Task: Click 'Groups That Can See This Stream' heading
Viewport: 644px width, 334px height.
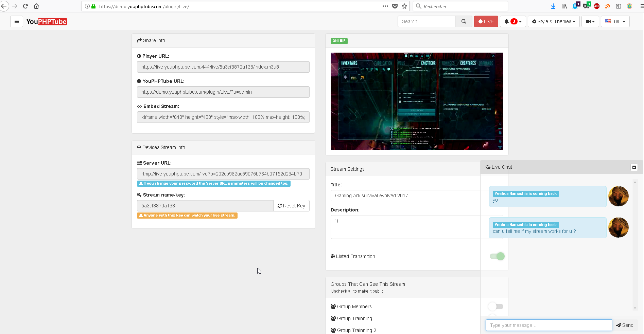Action: click(368, 284)
